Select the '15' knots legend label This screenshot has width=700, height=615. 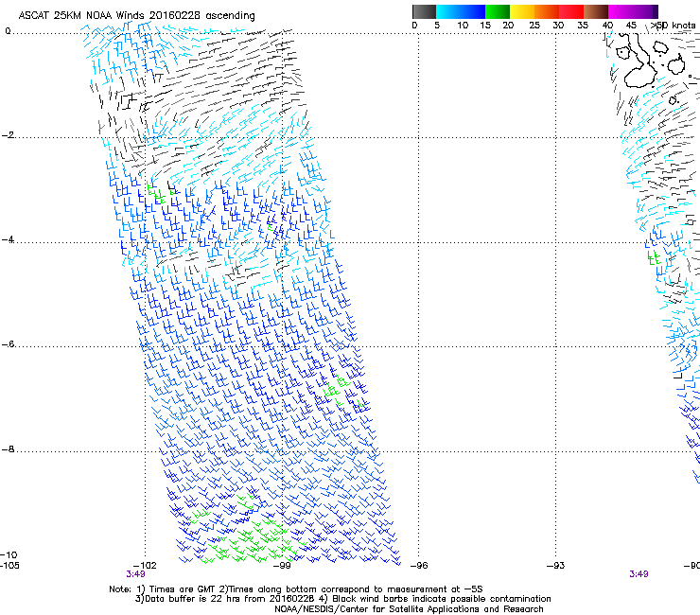485,26
